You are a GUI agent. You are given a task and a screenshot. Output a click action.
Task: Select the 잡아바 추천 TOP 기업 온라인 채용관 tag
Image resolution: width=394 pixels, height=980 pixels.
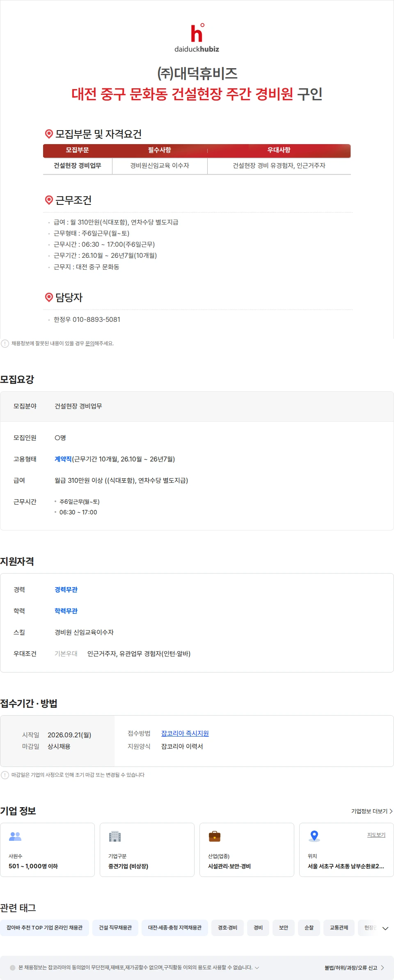pyautogui.click(x=45, y=928)
